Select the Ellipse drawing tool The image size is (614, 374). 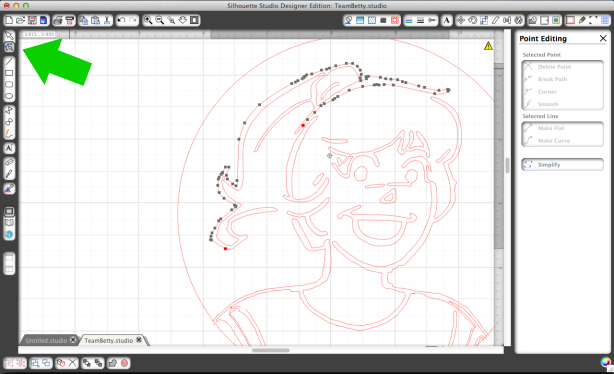(x=9, y=96)
